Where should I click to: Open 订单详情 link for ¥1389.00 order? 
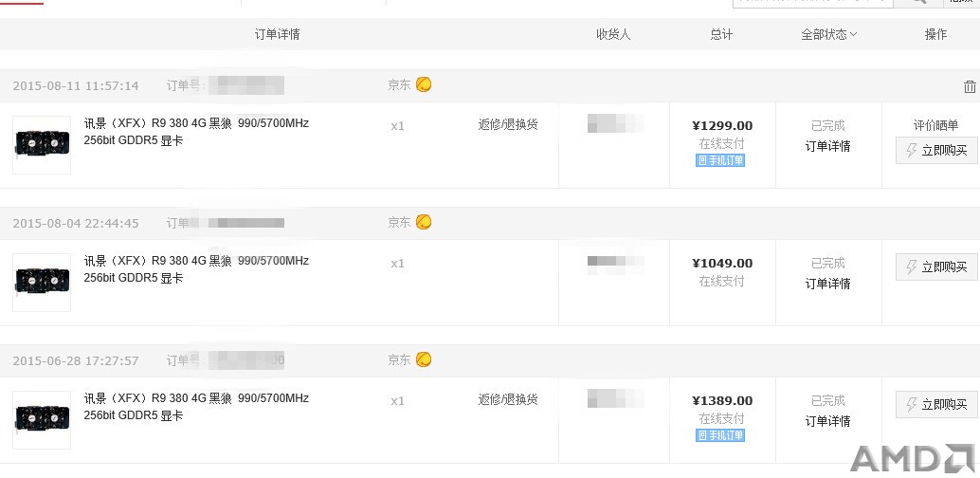(x=827, y=421)
